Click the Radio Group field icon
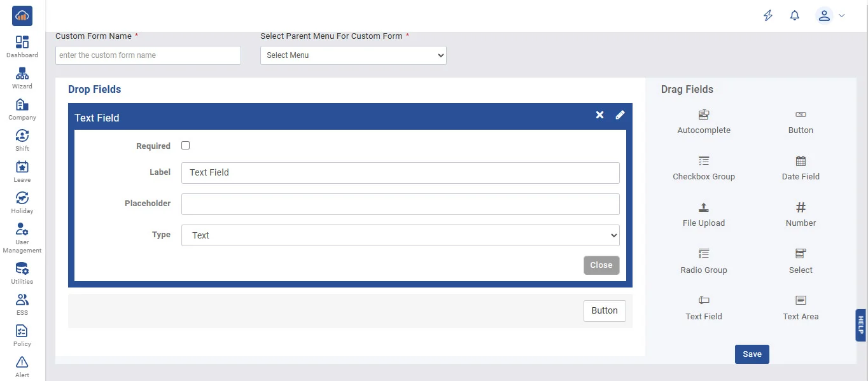The height and width of the screenshot is (381, 868). tap(704, 254)
